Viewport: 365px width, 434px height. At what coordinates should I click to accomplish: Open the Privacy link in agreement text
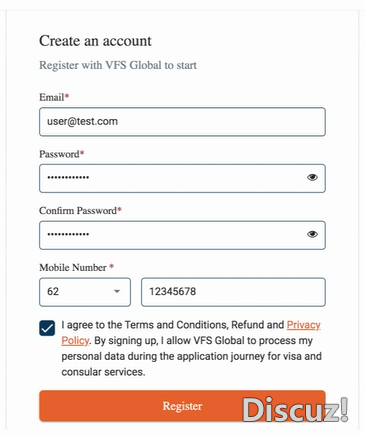click(304, 325)
